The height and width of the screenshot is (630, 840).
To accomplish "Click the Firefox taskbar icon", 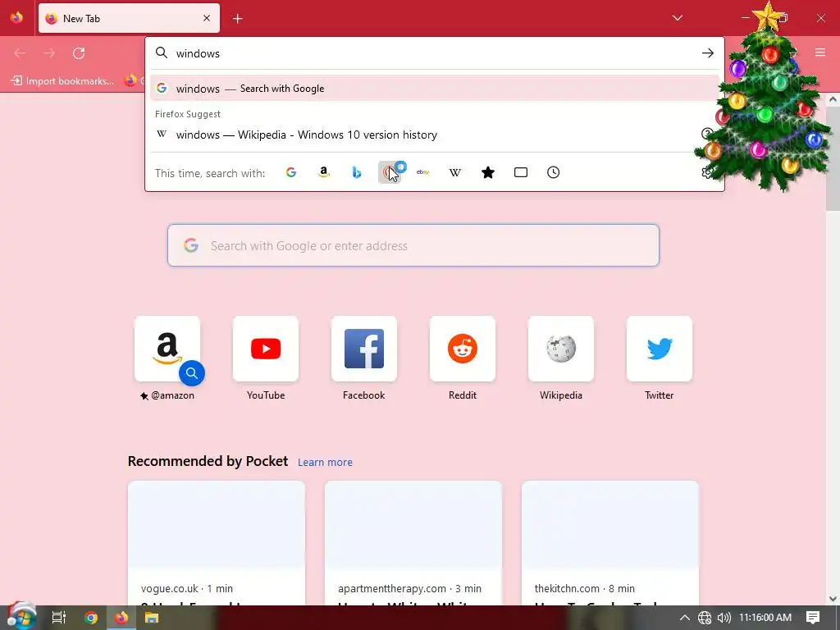I will pos(121,618).
